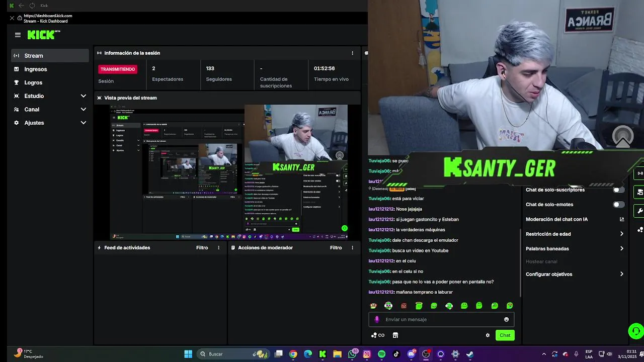Click the browser reload icon

tap(32, 6)
